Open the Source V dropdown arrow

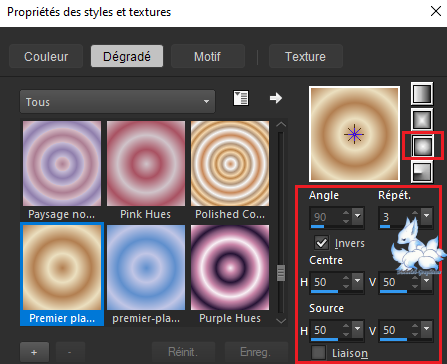tap(427, 329)
